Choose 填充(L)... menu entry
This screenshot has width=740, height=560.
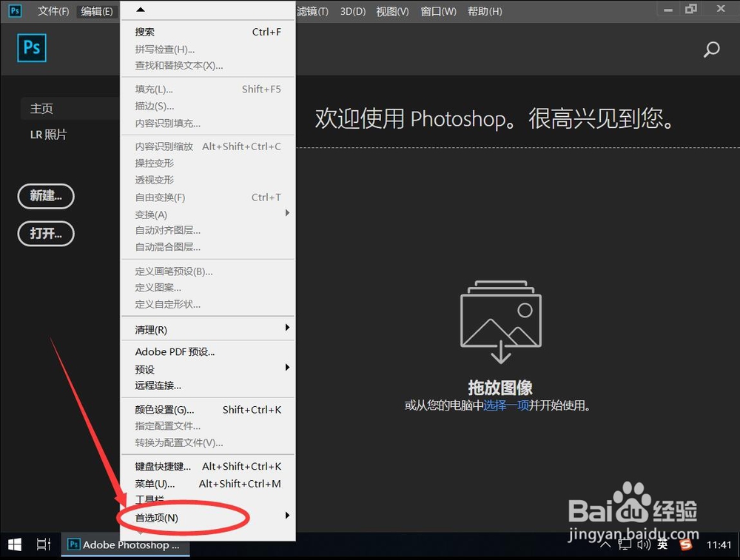click(x=208, y=90)
